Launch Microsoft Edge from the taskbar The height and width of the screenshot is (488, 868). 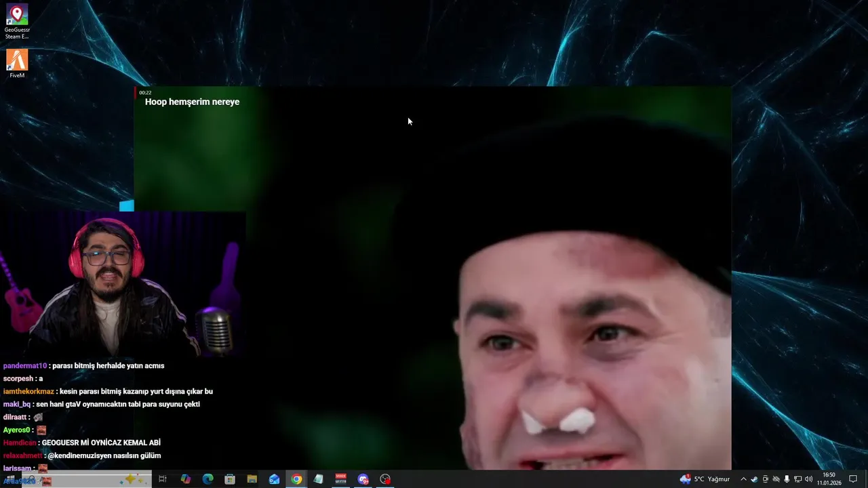click(x=208, y=479)
